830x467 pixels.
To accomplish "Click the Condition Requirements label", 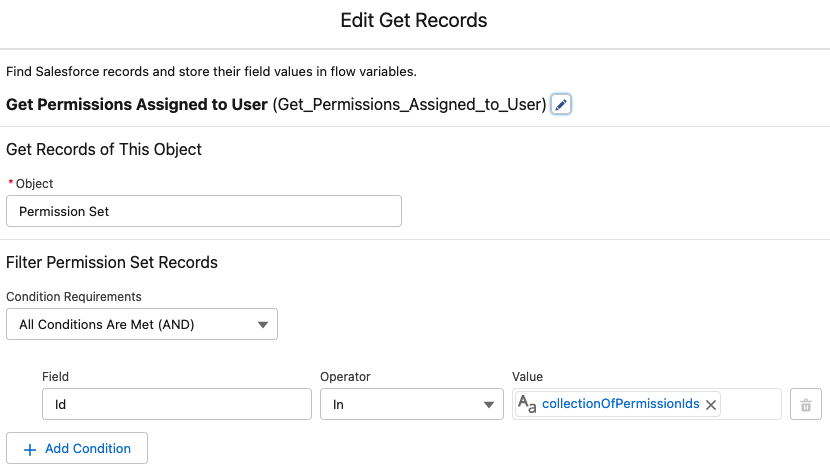I will point(74,296).
